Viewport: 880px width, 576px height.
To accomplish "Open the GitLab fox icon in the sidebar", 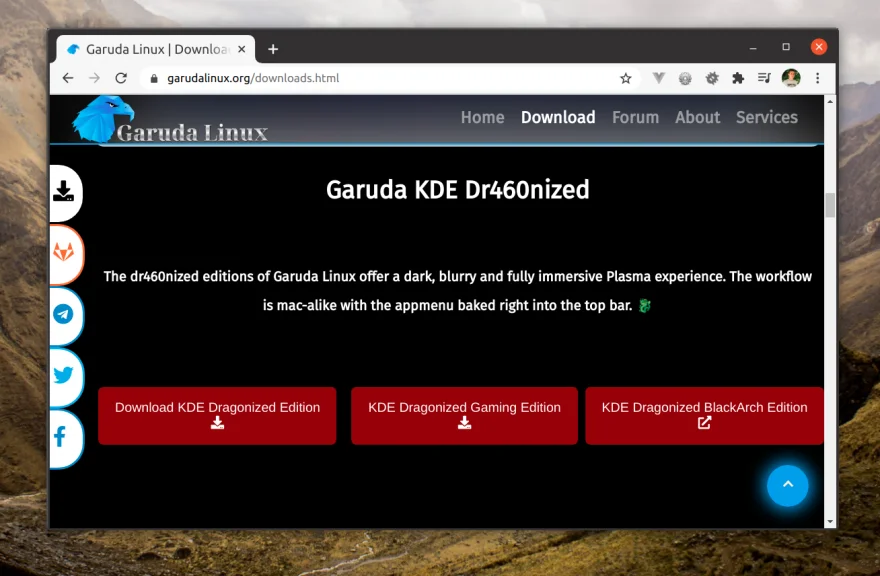I will click(x=63, y=255).
